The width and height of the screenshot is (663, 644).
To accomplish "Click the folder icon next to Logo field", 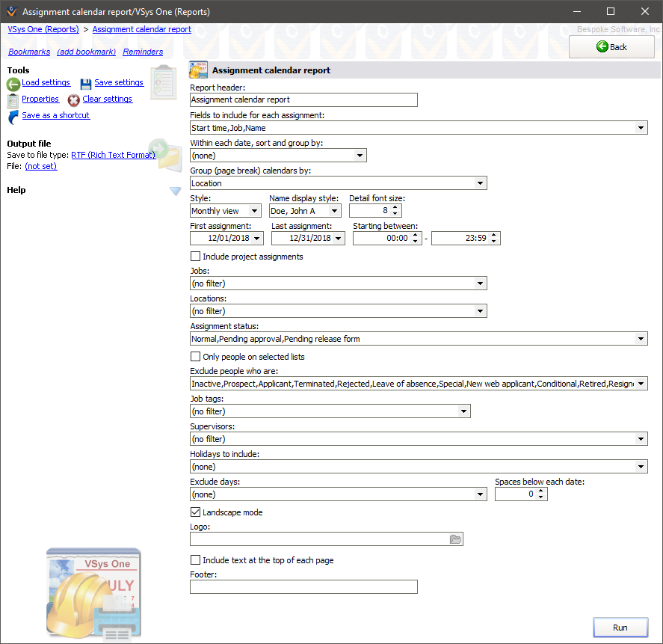I will click(x=456, y=539).
